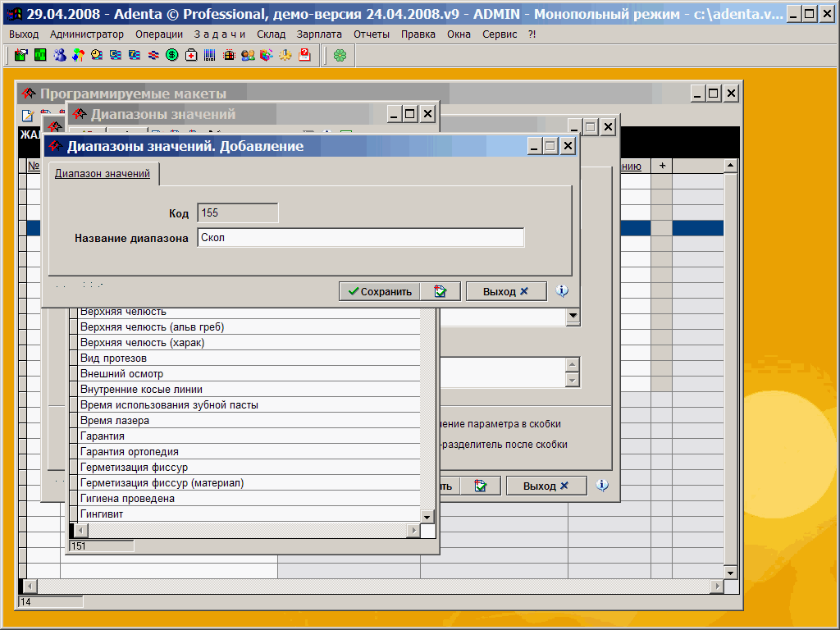Open the Отчеты menu
The width and height of the screenshot is (840, 630).
372,34
